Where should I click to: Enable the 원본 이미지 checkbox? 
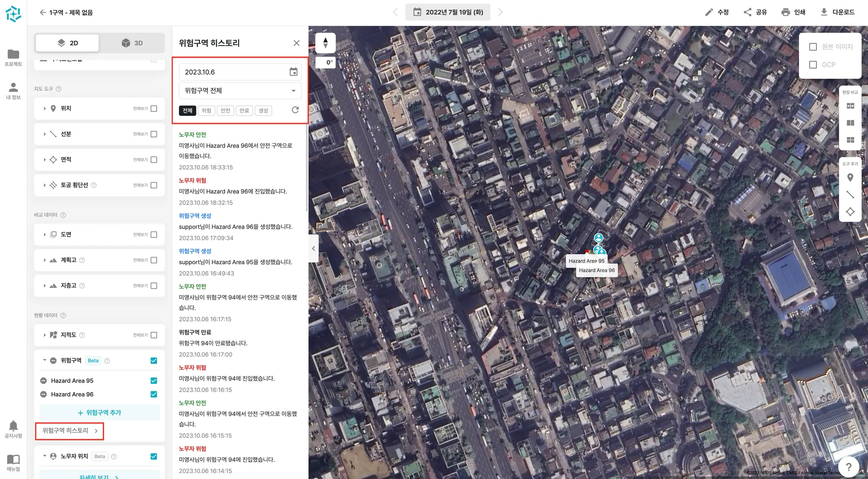[813, 47]
